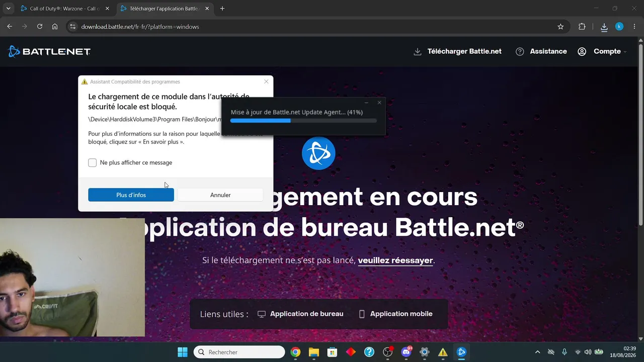Bookmark this page with the star
Screen dimensions: 644x362
pyautogui.click(x=560, y=27)
